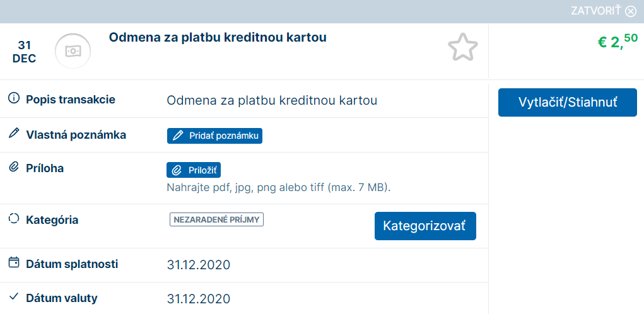This screenshot has height=314, width=644.
Task: Click the calendar icon beside Dátum splatnosti
Action: pos(13,264)
